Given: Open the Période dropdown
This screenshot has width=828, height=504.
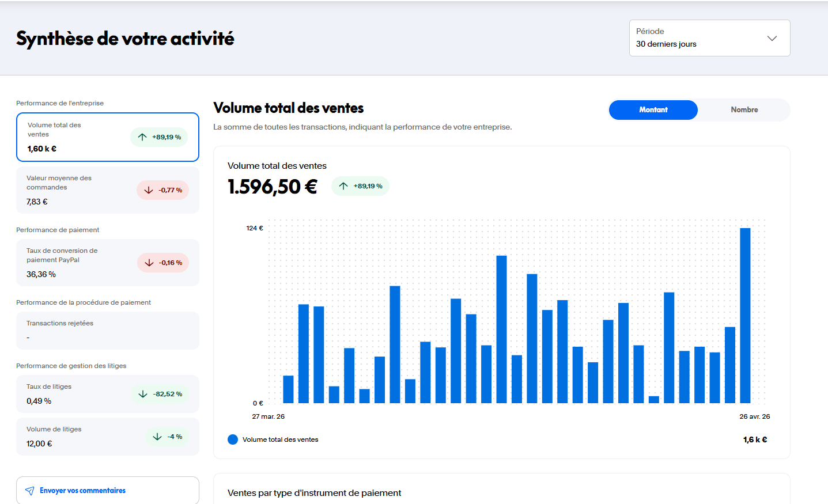Looking at the screenshot, I should point(709,38).
